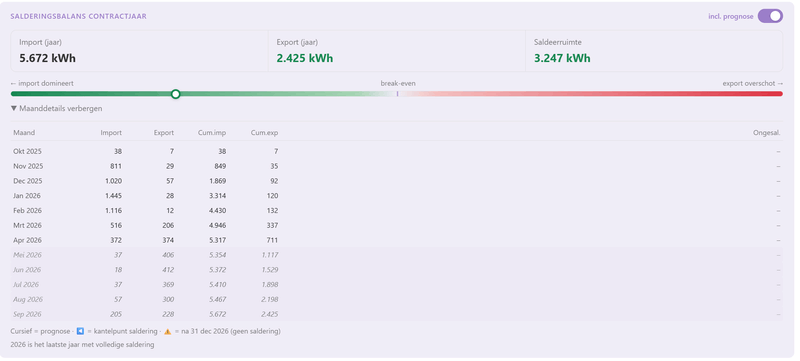Click import value 811 for Nov 2025
The height and width of the screenshot is (361, 800).
[116, 166]
